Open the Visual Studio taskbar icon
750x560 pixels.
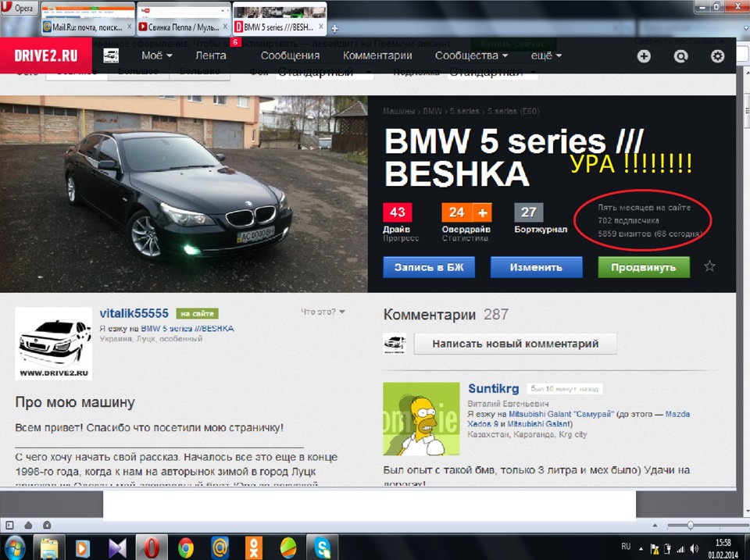click(x=117, y=548)
